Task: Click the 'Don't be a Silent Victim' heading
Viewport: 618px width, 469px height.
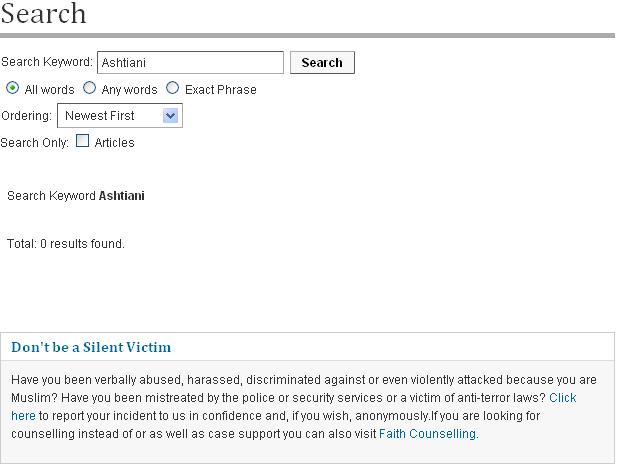Action: (91, 348)
